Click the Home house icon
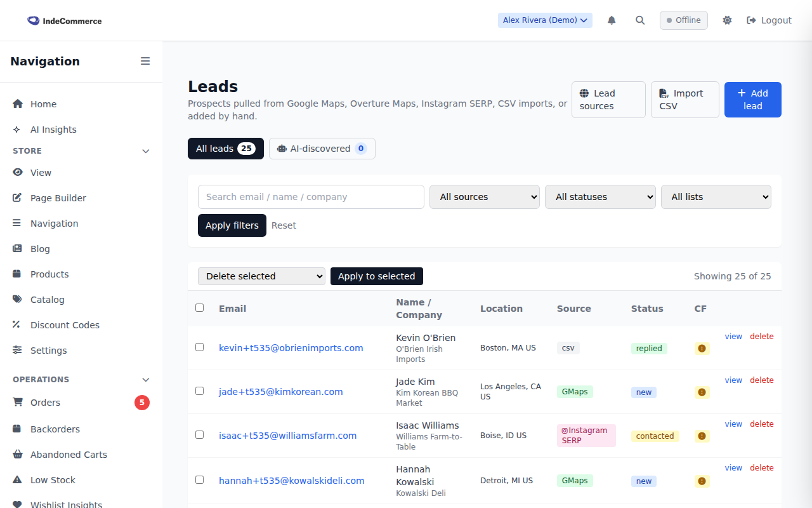Screen dimensions: 812x508 pos(18,104)
